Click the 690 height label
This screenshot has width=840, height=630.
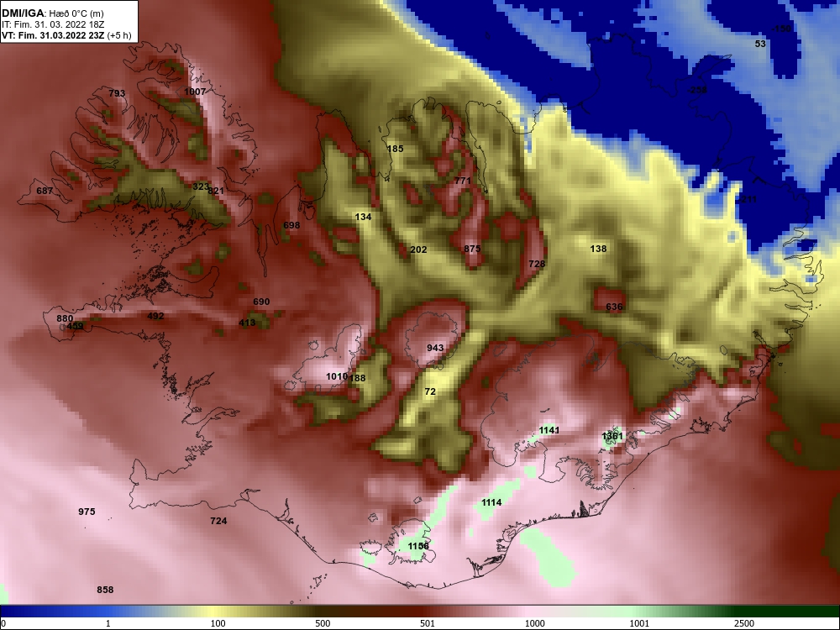(261, 302)
